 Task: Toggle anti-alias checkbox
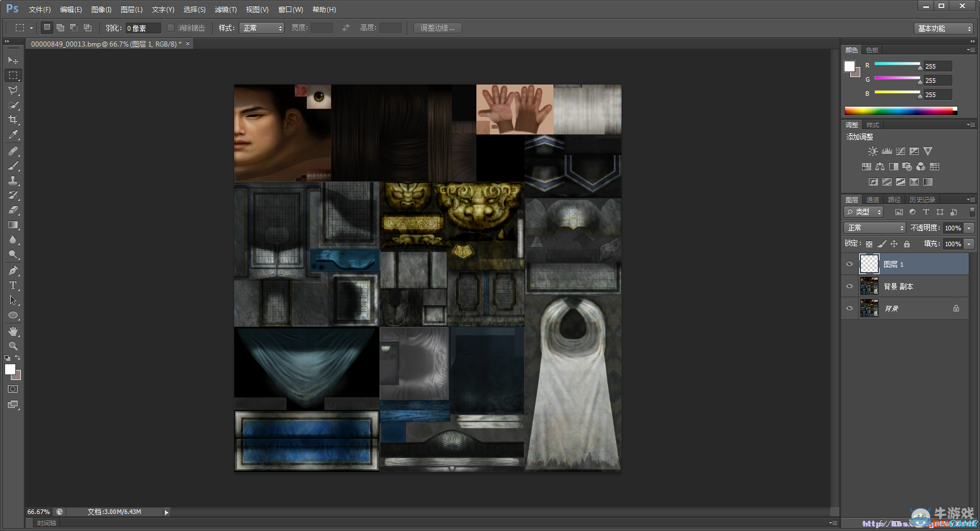tap(170, 28)
